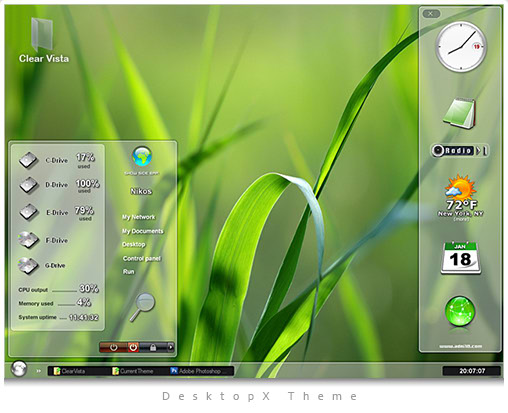Click the website address at sidebar bottom
The image size is (508, 413).
[x=460, y=346]
